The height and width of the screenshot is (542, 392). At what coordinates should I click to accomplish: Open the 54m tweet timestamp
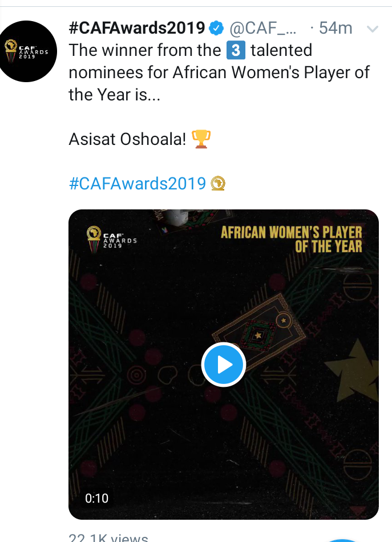coord(336,28)
